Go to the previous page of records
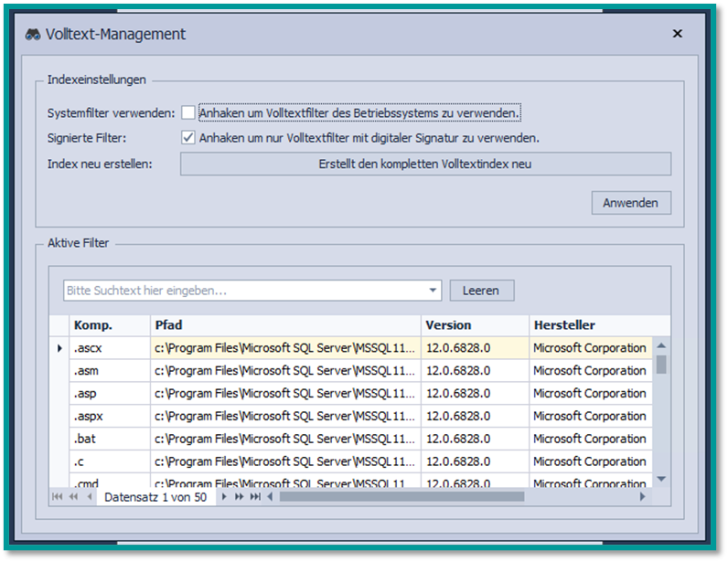The image size is (728, 562). click(73, 496)
